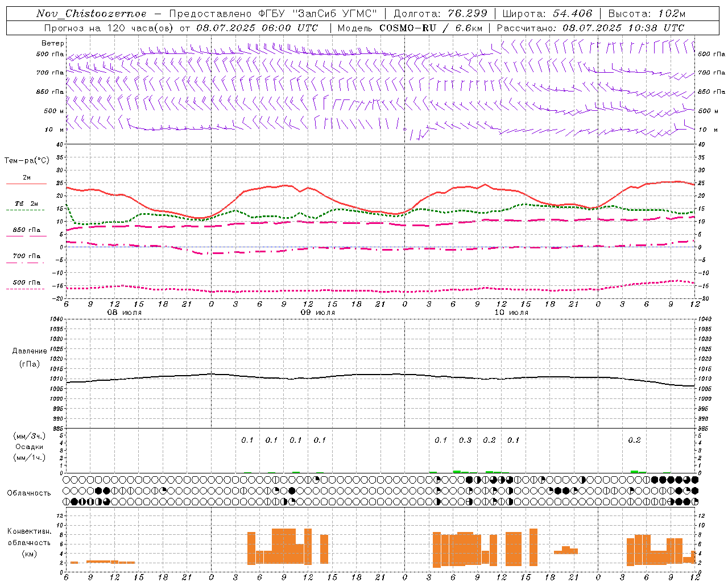This screenshot has width=728, height=582.
Task: Click the 40 value at top-left temperature axis
Action: 59,144
